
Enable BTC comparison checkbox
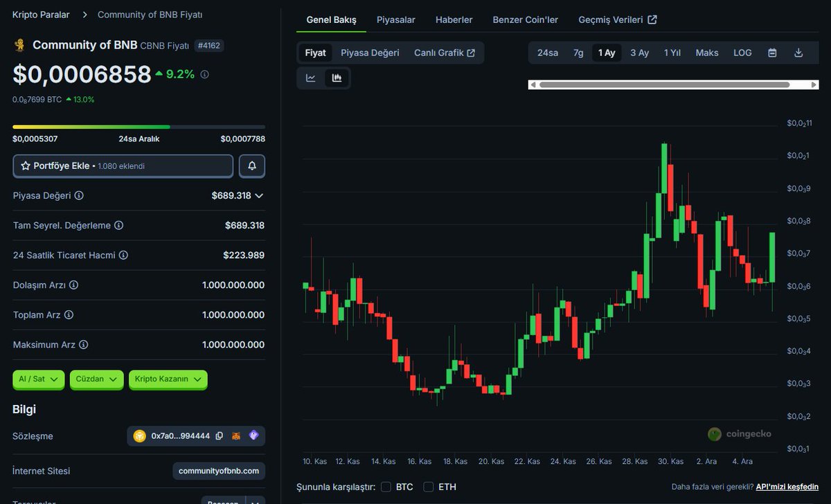(x=386, y=487)
